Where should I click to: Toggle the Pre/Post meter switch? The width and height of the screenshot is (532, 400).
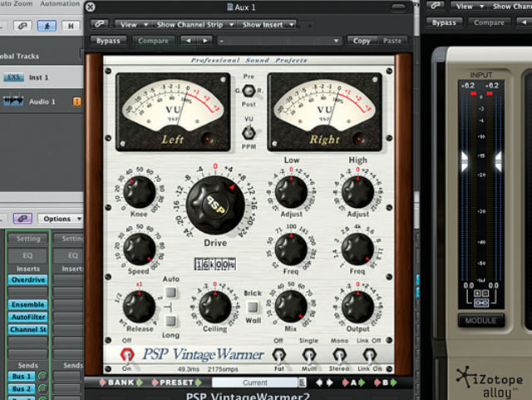tap(249, 91)
